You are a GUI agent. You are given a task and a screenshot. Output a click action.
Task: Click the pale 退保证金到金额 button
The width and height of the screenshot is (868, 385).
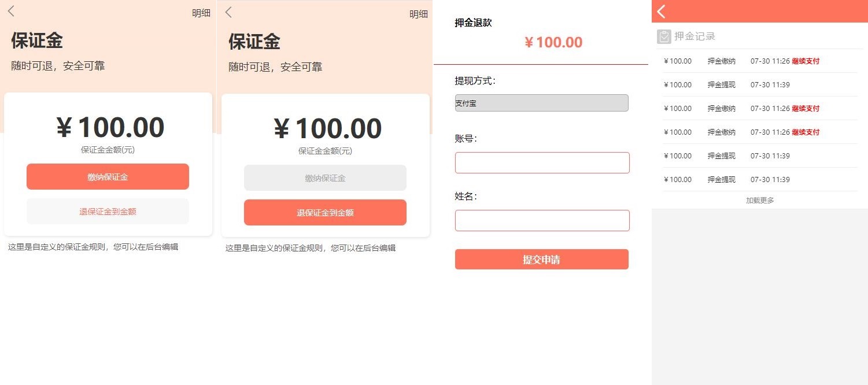(108, 212)
